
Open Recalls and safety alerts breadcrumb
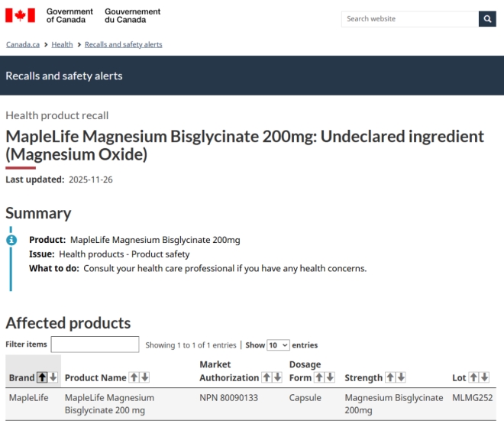pyautogui.click(x=123, y=44)
